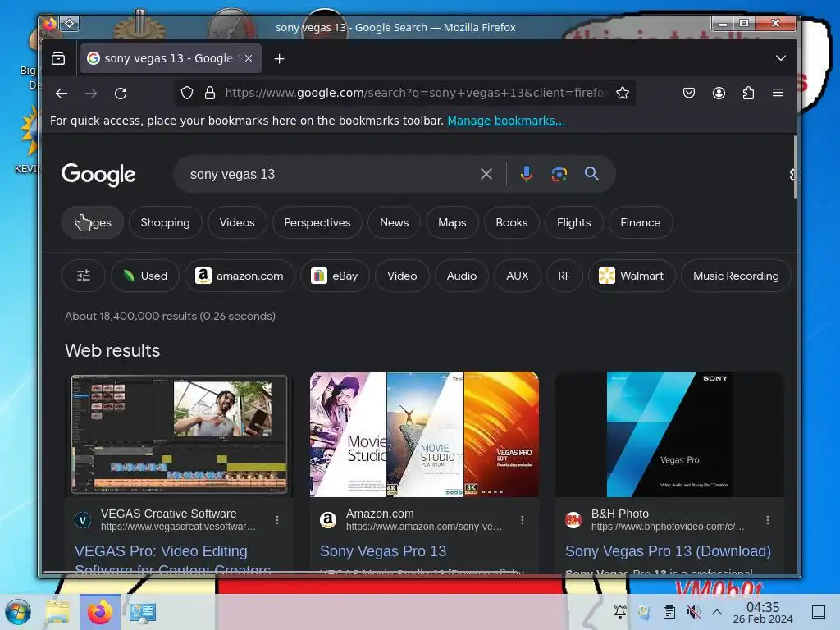Click the site security padlock icon
The height and width of the screenshot is (630, 840).
pyautogui.click(x=210, y=94)
